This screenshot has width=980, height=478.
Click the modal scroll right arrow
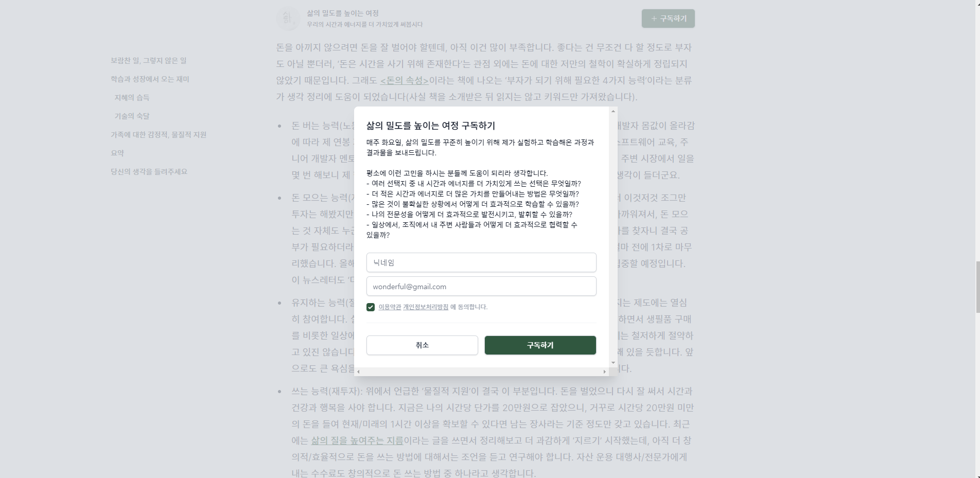point(605,371)
